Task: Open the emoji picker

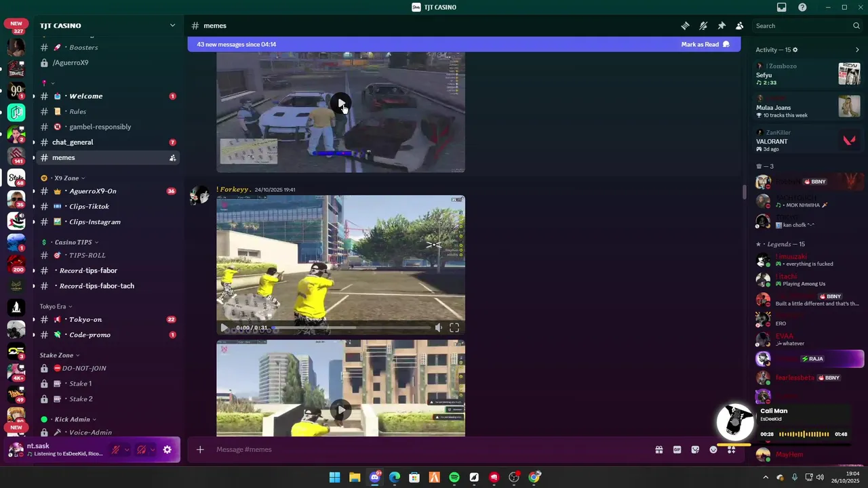Action: (x=713, y=449)
